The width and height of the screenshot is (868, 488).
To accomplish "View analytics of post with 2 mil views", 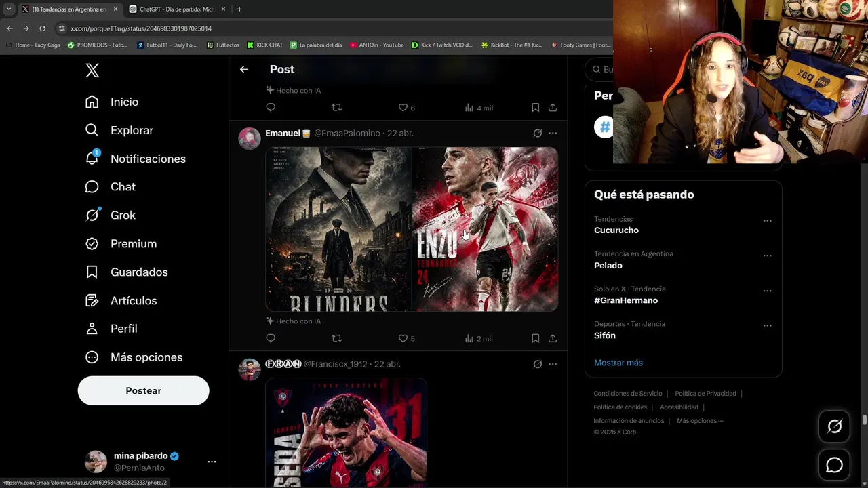I will point(479,338).
